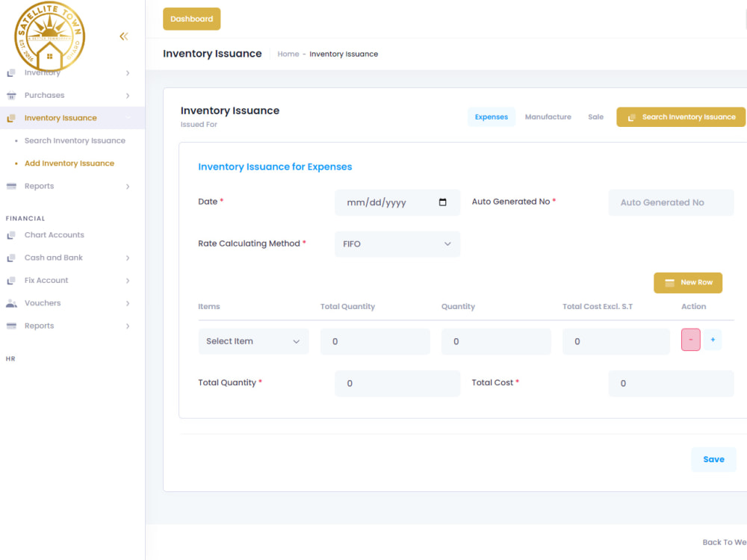Click the Inventory Issuance breadcrumb text
The width and height of the screenshot is (747, 560).
tap(344, 55)
